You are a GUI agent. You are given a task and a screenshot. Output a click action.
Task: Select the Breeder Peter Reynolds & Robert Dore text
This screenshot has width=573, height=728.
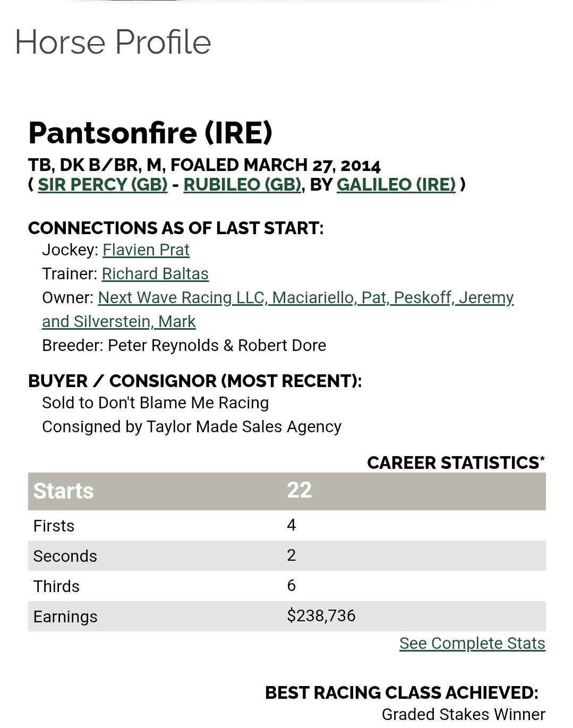184,345
